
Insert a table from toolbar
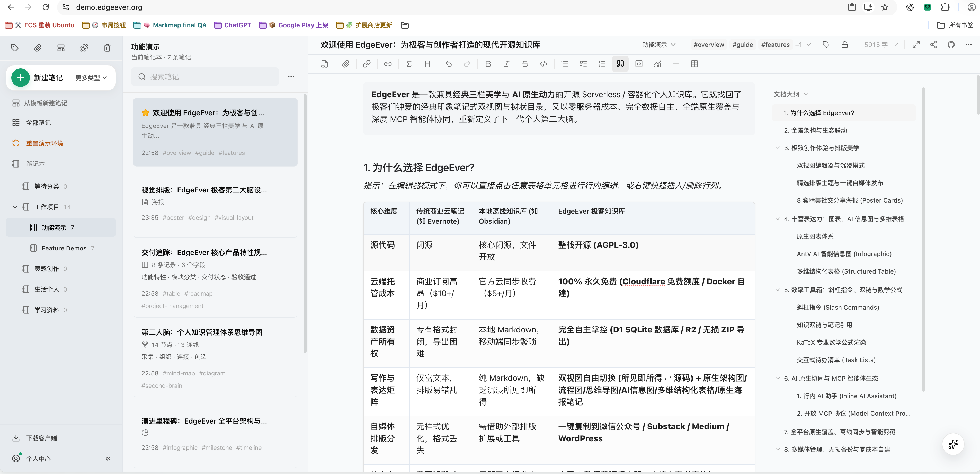pos(694,64)
